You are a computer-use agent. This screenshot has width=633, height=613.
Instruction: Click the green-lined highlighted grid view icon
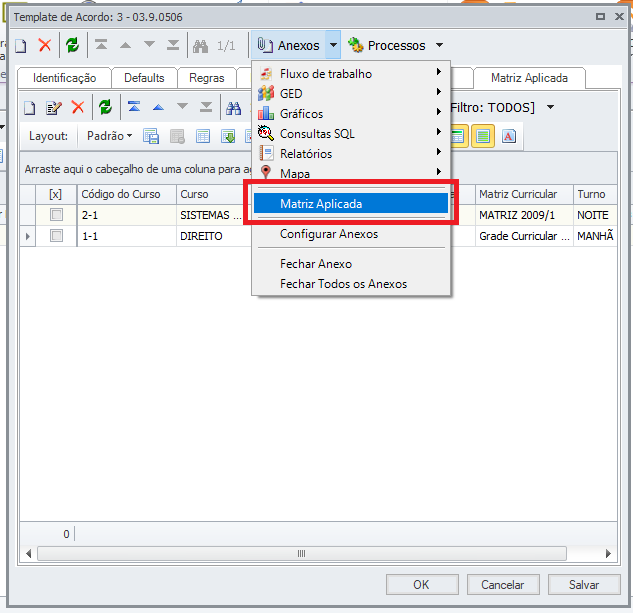click(x=483, y=136)
